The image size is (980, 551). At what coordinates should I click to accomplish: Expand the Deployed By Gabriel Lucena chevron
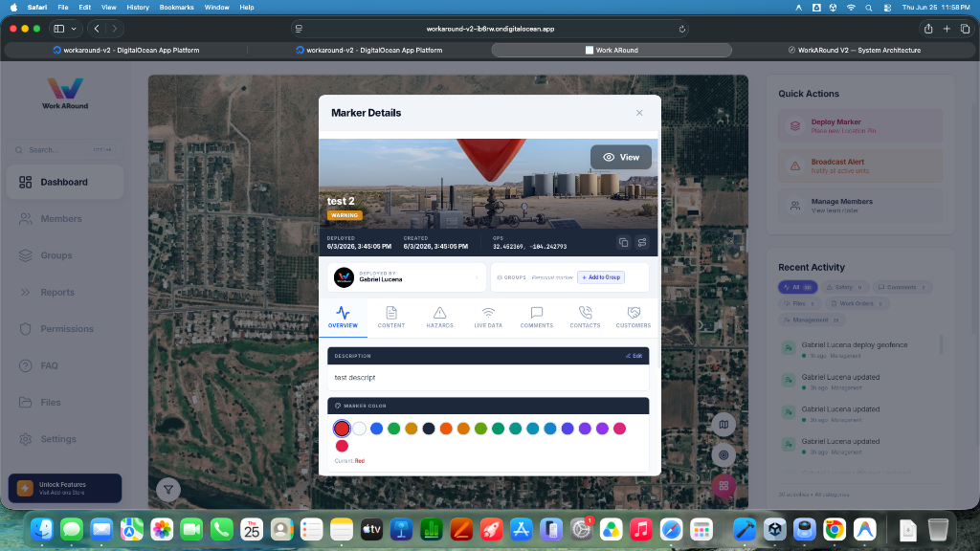coord(477,277)
